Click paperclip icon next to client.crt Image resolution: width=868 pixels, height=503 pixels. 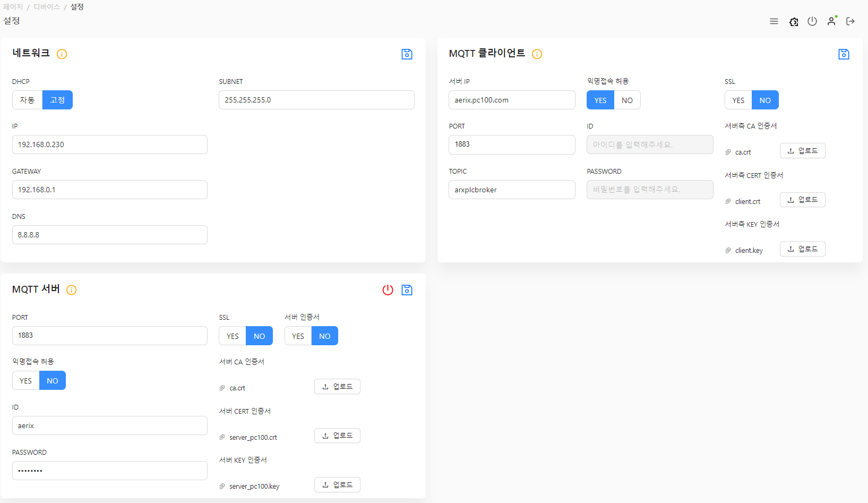coord(728,202)
